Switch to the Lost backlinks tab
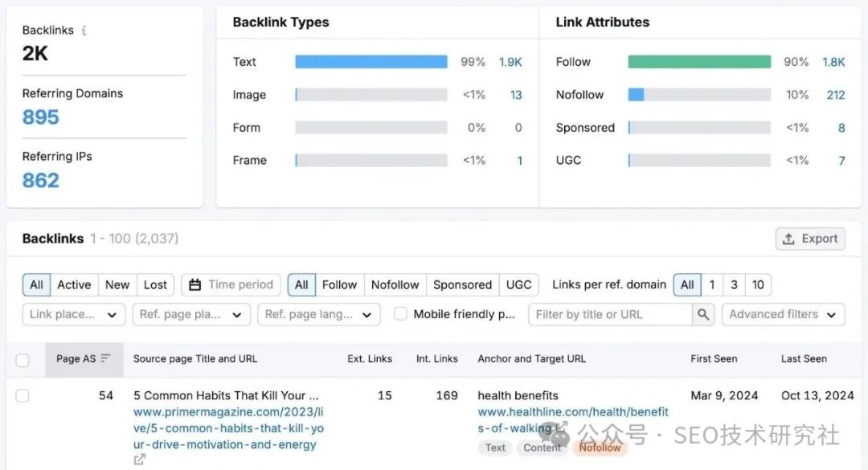The height and width of the screenshot is (470, 868). 155,284
